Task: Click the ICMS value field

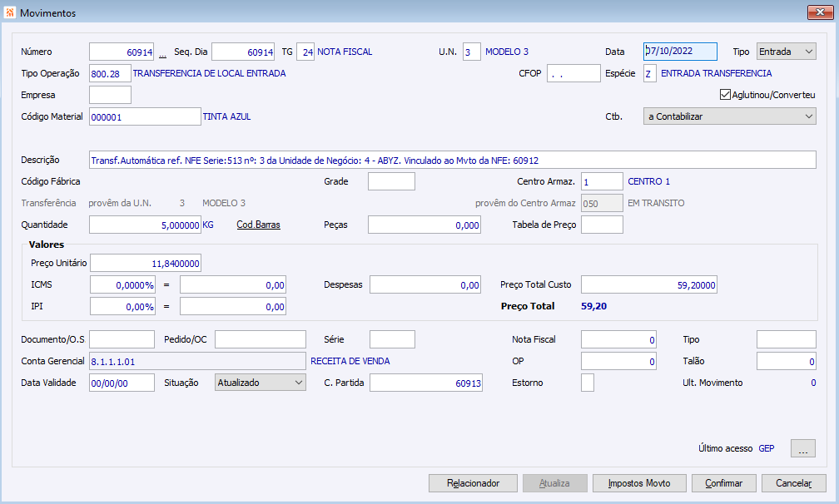Action: [x=233, y=284]
